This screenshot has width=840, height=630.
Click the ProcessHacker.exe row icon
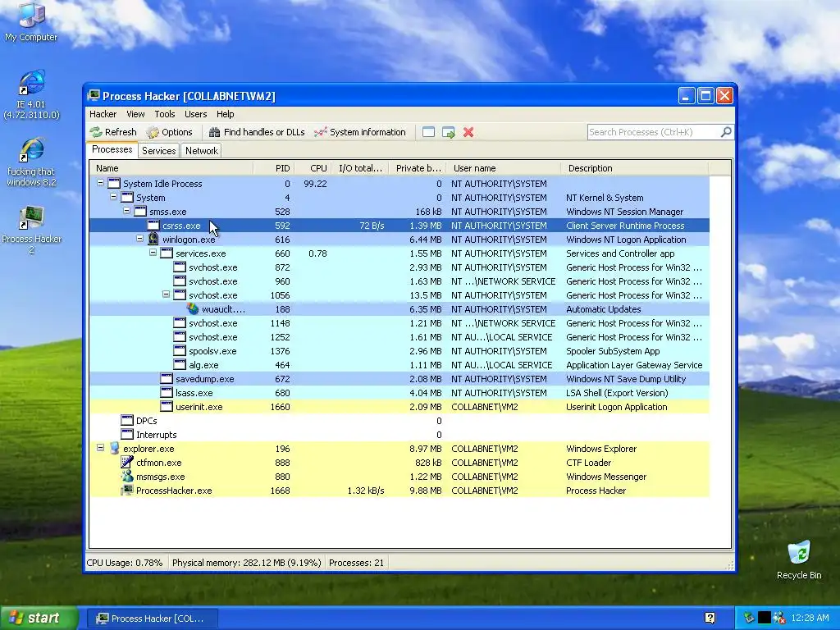click(127, 491)
